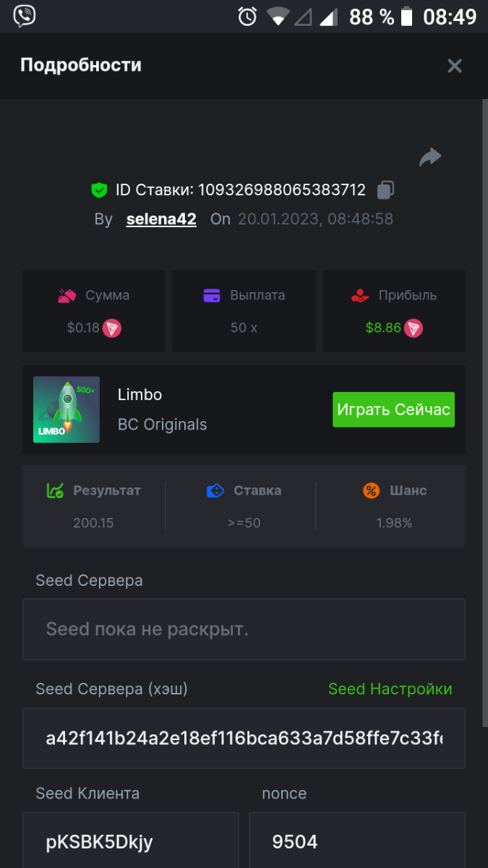Copy the bet ID with copy icon
Image resolution: width=488 pixels, height=868 pixels.
[385, 190]
